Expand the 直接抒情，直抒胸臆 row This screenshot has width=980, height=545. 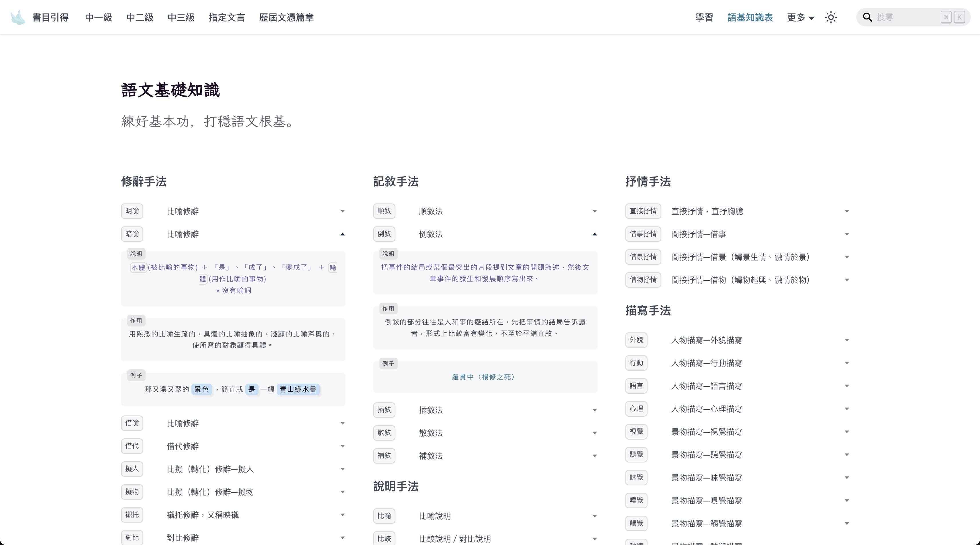pos(847,211)
